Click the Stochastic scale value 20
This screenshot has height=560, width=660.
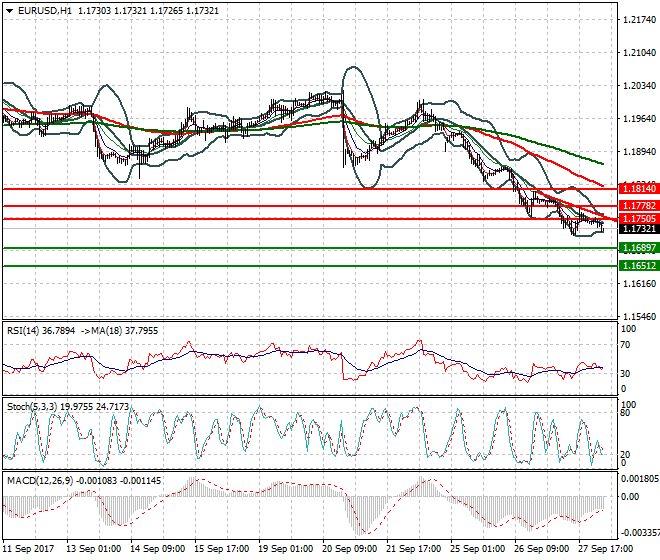625,455
